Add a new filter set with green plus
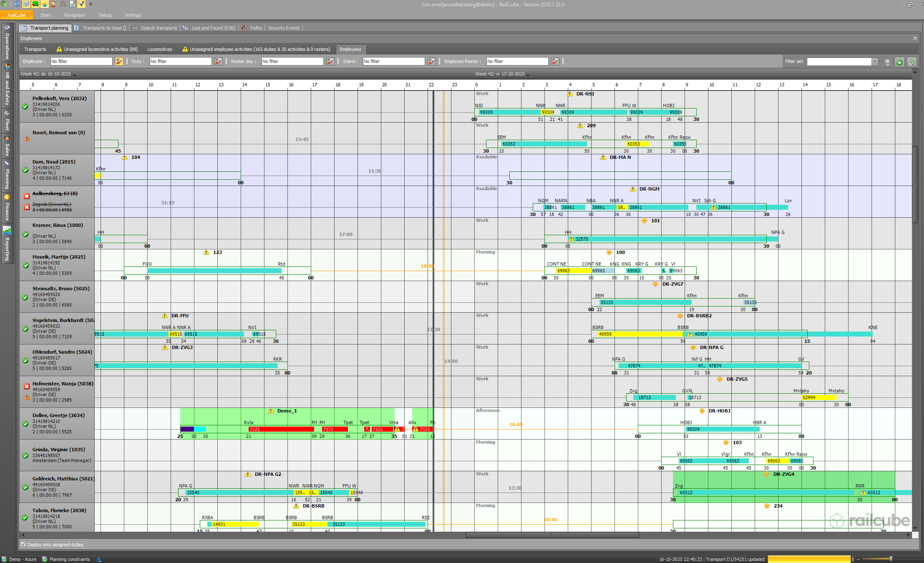This screenshot has width=924, height=563. point(899,62)
